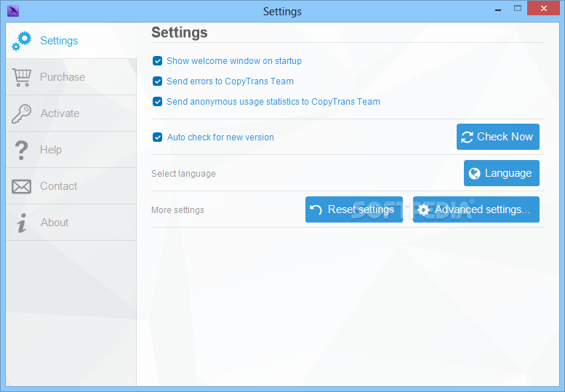Open the Help tab
This screenshot has height=392, width=565.
(71, 150)
